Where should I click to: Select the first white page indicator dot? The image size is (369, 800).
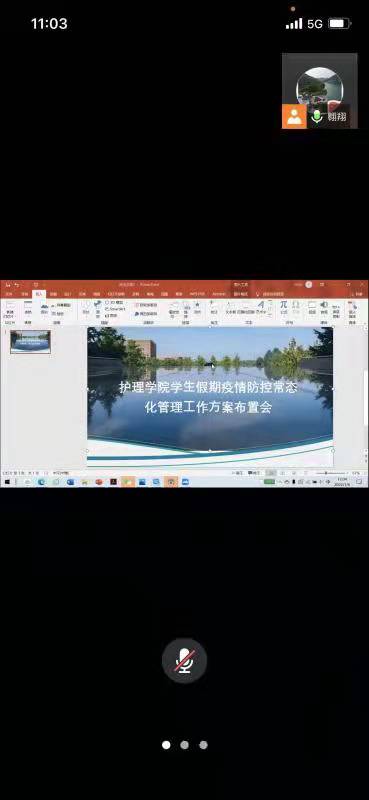(166, 745)
